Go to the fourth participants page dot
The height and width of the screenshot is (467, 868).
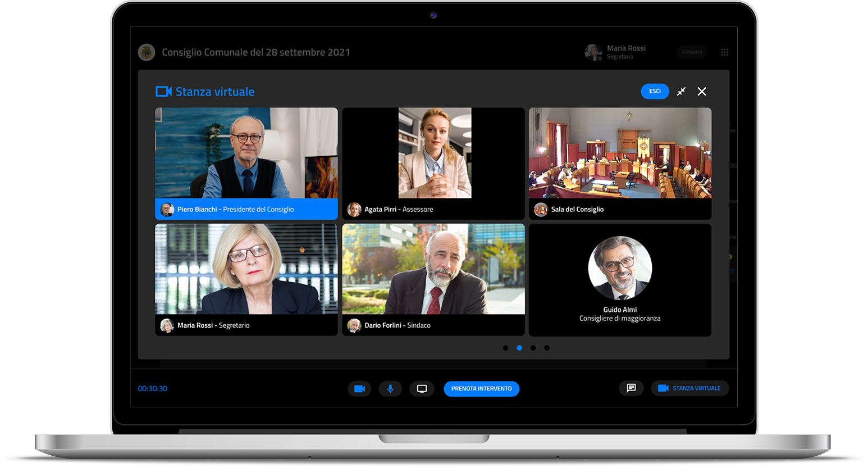click(547, 348)
